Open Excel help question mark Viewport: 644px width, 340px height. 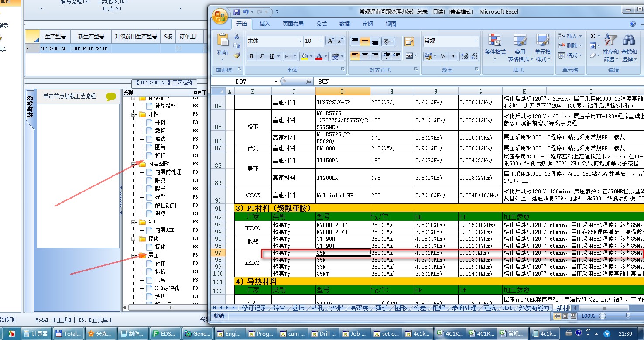tap(633, 24)
